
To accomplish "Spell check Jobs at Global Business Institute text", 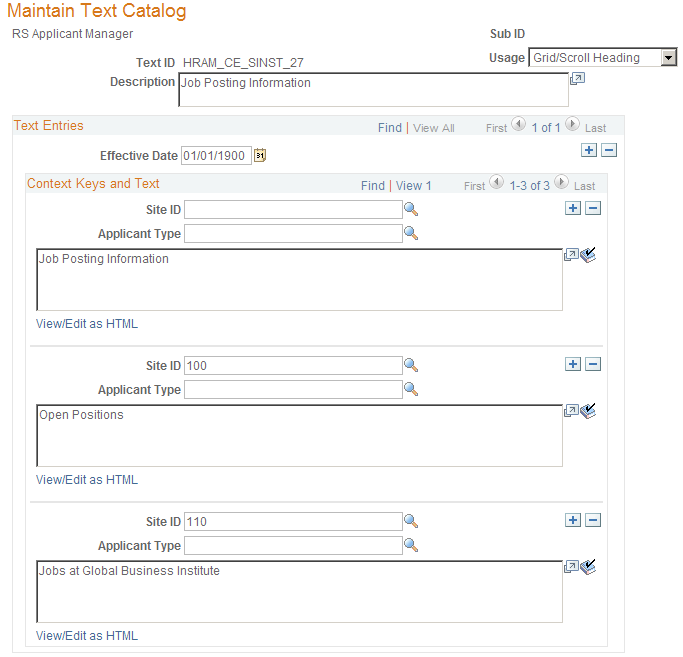I will (x=588, y=567).
